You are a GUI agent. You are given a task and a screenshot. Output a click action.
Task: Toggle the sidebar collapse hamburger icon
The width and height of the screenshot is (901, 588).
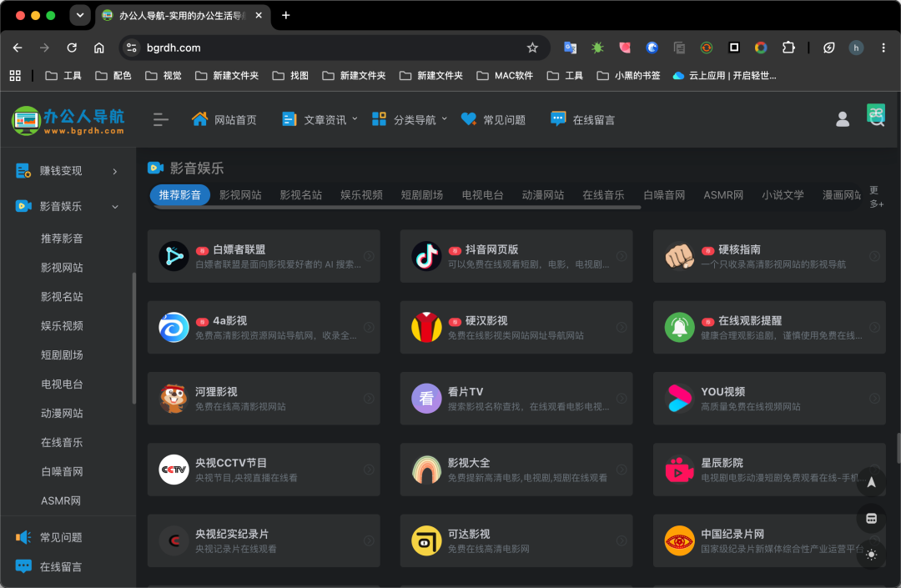point(161,119)
